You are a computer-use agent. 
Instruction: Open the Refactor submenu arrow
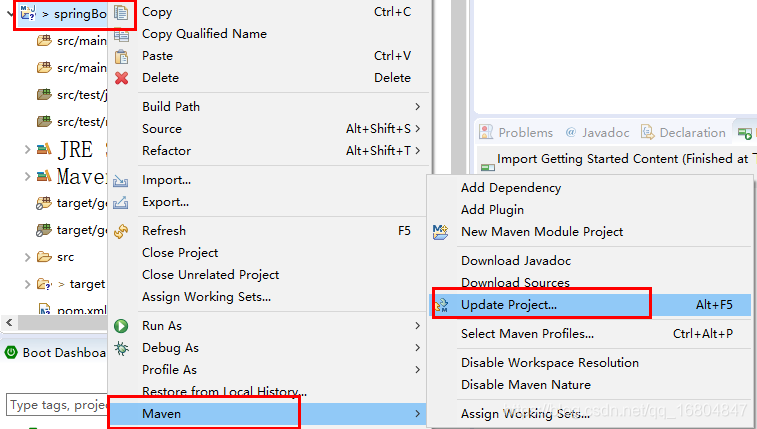(x=417, y=151)
